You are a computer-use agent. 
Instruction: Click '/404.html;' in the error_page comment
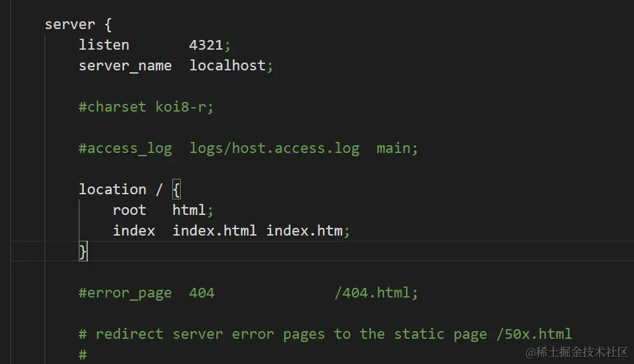pyautogui.click(x=376, y=293)
